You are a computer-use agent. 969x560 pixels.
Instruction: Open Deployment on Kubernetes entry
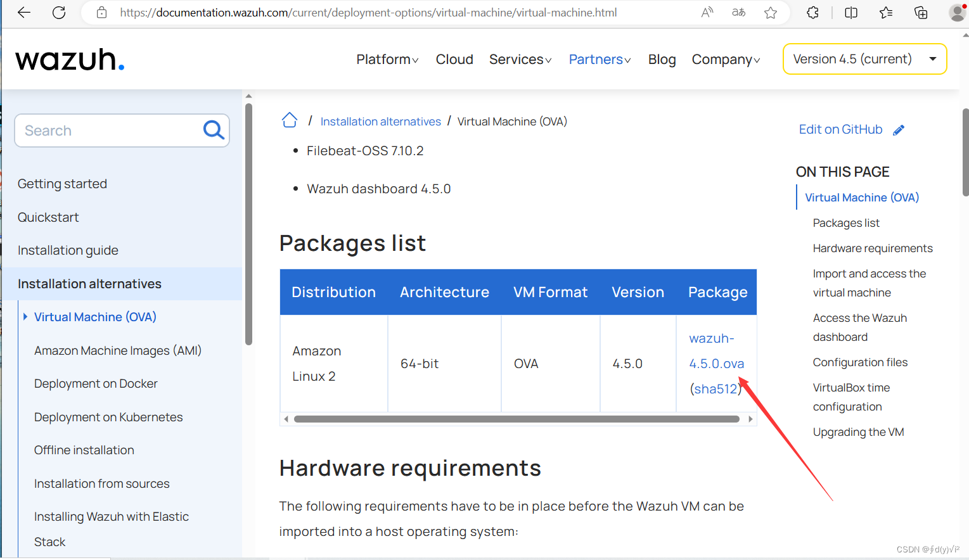click(x=108, y=417)
